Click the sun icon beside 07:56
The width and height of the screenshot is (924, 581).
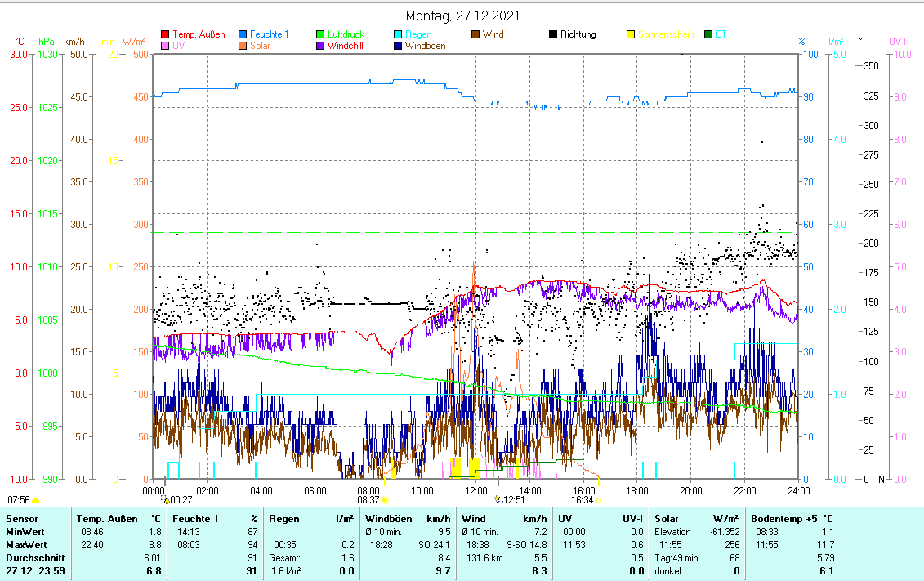click(x=36, y=499)
